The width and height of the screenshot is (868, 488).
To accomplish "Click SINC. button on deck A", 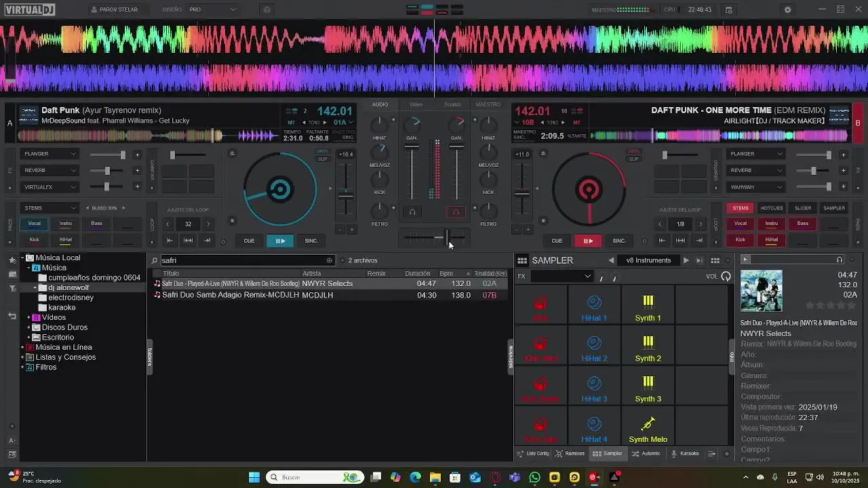I will 311,241.
